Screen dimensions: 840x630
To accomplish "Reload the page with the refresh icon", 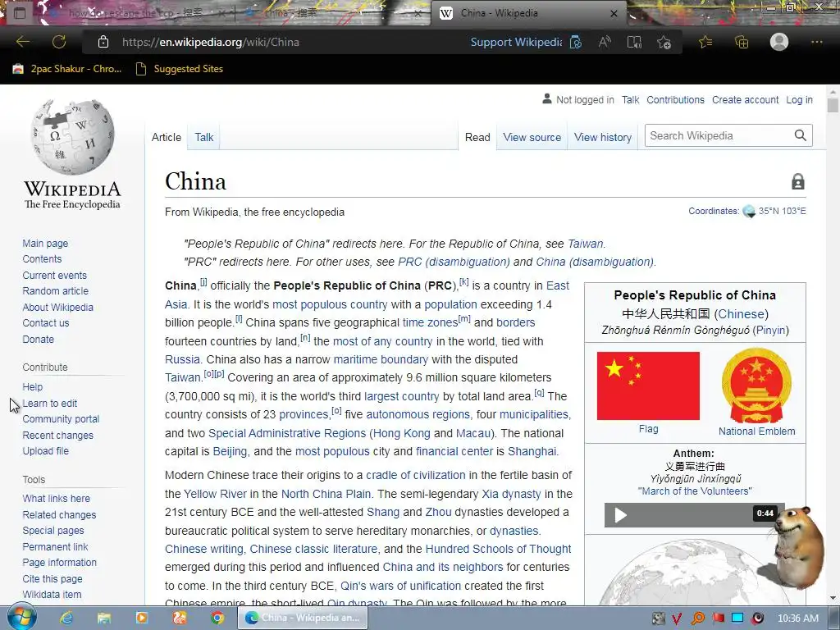I will (59, 42).
